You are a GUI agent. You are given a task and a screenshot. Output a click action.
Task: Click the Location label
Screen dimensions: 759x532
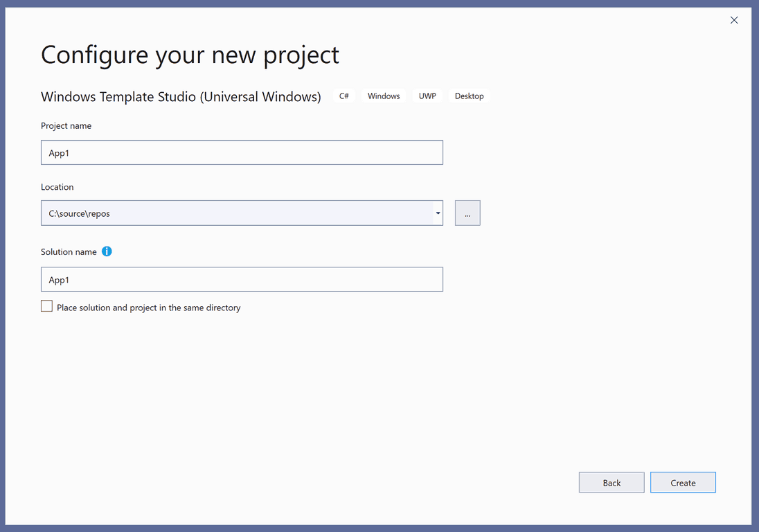57,187
